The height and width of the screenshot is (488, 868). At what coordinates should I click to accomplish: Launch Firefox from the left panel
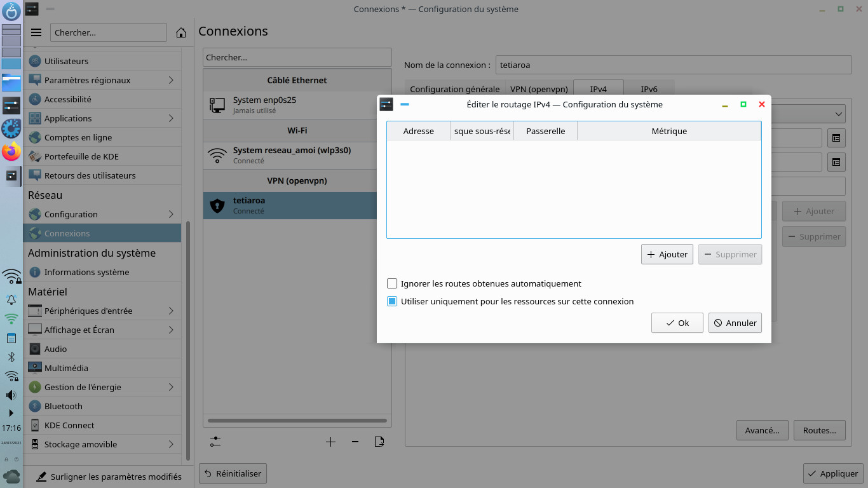point(11,152)
